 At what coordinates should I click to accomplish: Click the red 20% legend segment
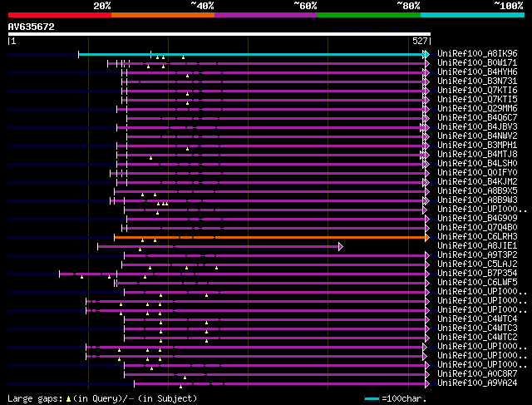(x=60, y=15)
